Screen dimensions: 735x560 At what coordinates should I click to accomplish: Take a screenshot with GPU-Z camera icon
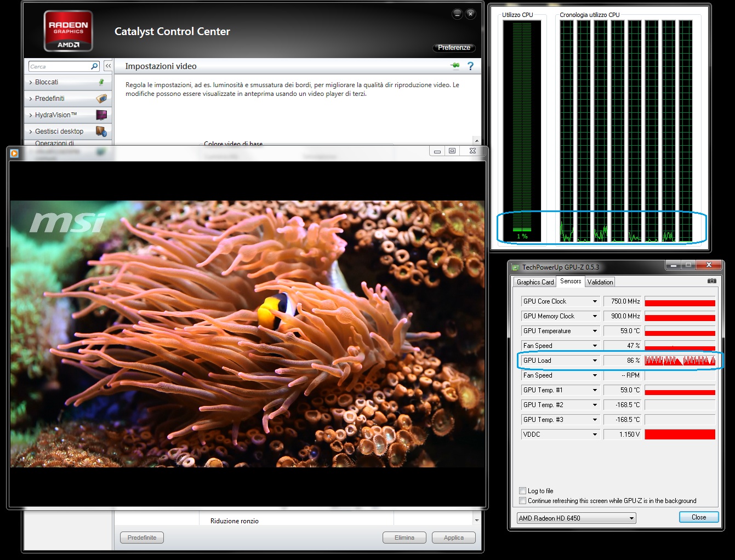pos(711,281)
